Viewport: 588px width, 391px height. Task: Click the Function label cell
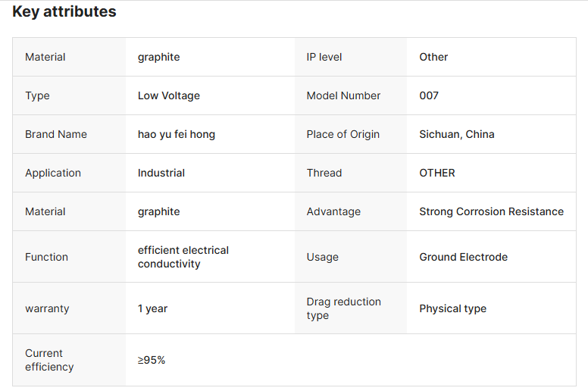(x=46, y=257)
